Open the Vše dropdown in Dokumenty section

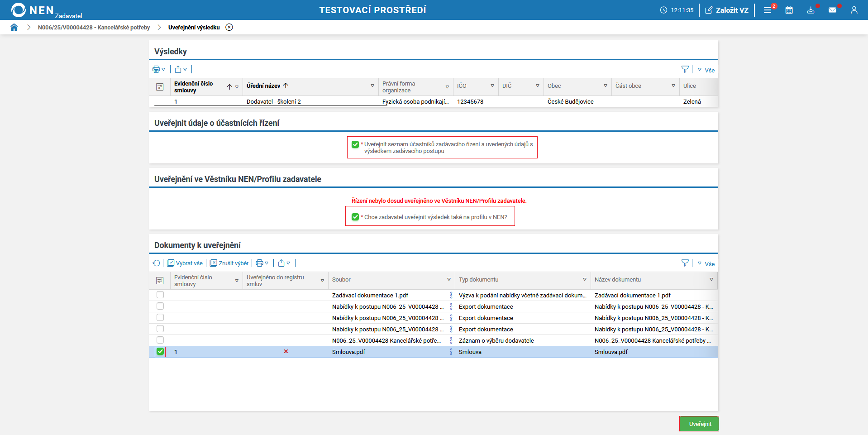coord(706,263)
